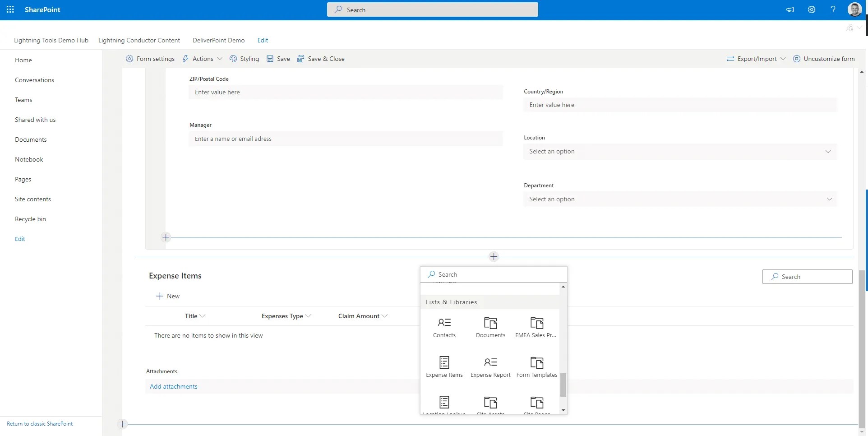This screenshot has height=436, width=868.
Task: Select the Documents library icon
Action: point(490,326)
